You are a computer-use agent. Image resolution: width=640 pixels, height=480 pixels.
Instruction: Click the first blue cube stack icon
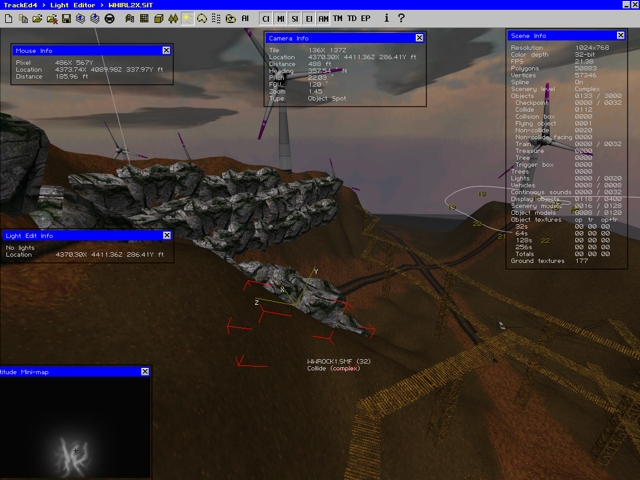click(80, 18)
